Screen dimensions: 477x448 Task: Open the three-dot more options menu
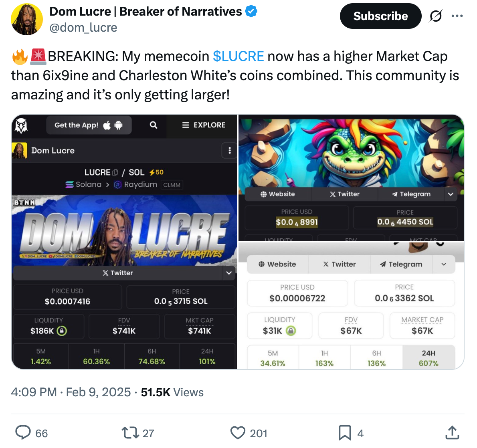[457, 16]
